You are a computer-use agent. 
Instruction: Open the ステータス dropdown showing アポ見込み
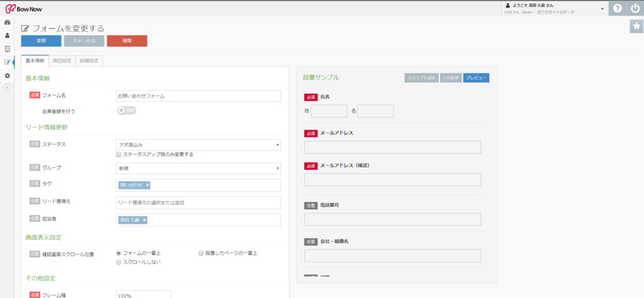198,145
